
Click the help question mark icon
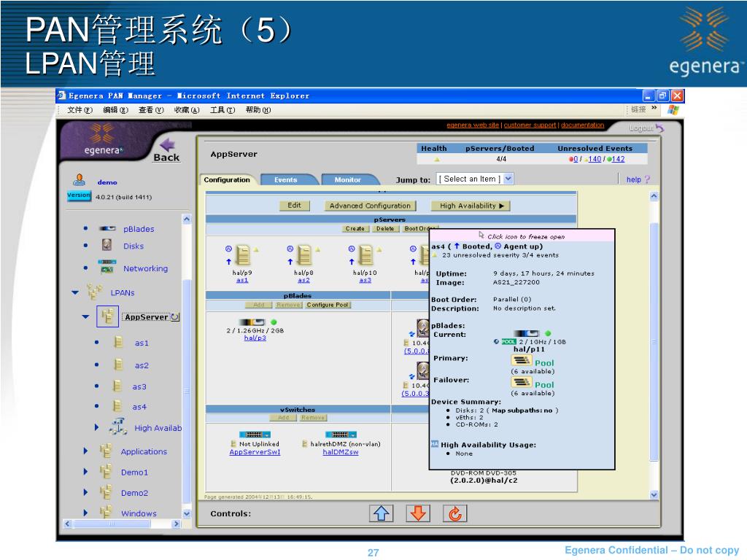point(648,179)
